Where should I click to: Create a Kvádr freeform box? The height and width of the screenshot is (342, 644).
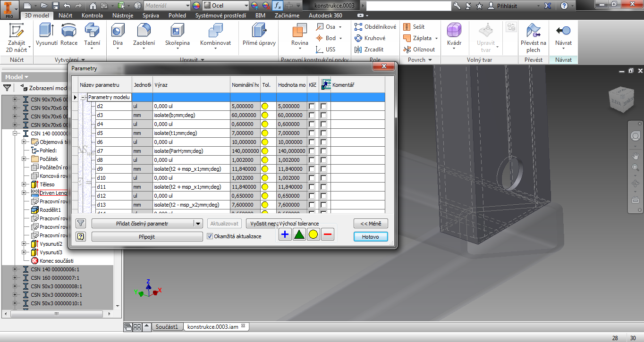[x=454, y=35]
